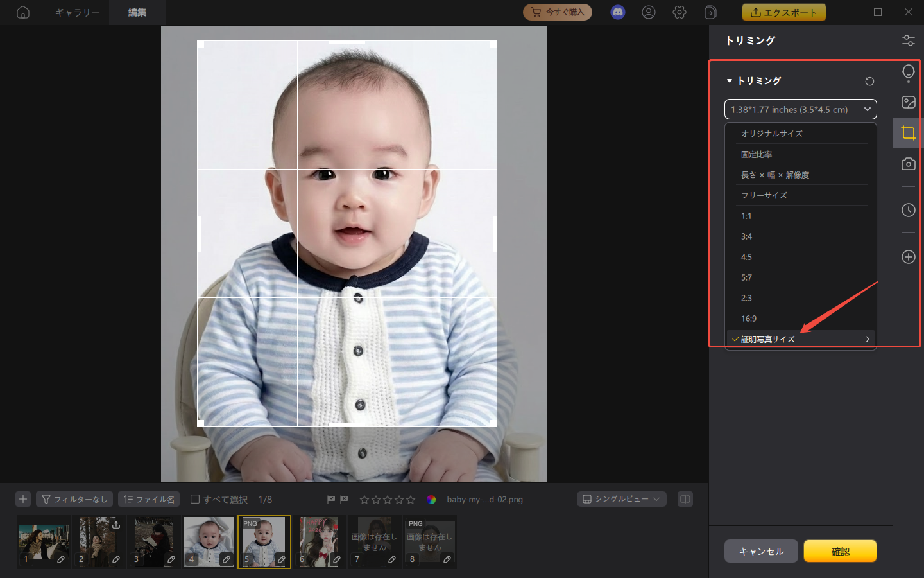Enable the すべて選択 checkbox

coord(194,499)
